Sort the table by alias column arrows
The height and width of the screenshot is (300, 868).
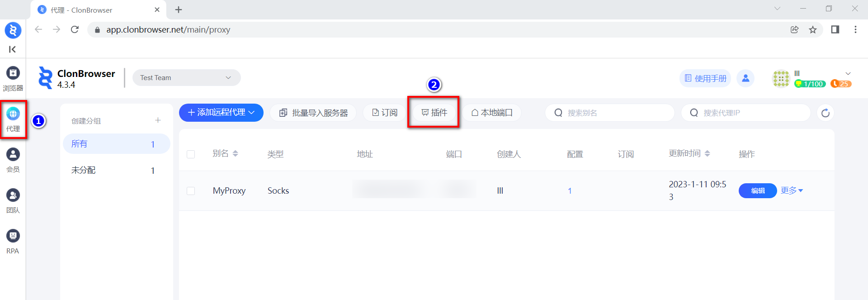click(x=235, y=154)
